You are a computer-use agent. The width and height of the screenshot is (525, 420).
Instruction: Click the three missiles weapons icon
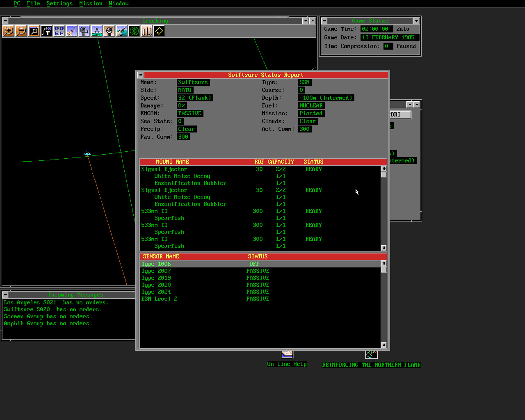[147, 31]
